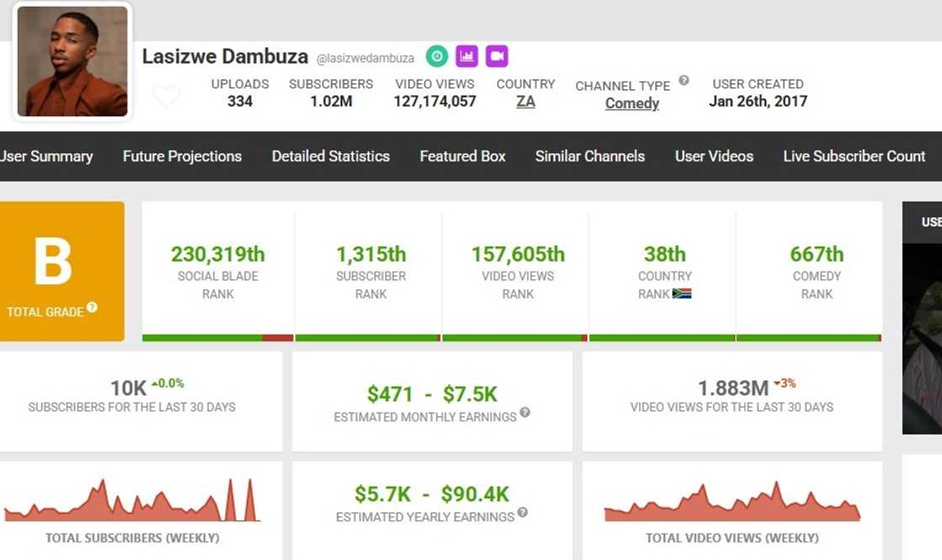Go to the Detailed Statistics tab

pyautogui.click(x=331, y=156)
